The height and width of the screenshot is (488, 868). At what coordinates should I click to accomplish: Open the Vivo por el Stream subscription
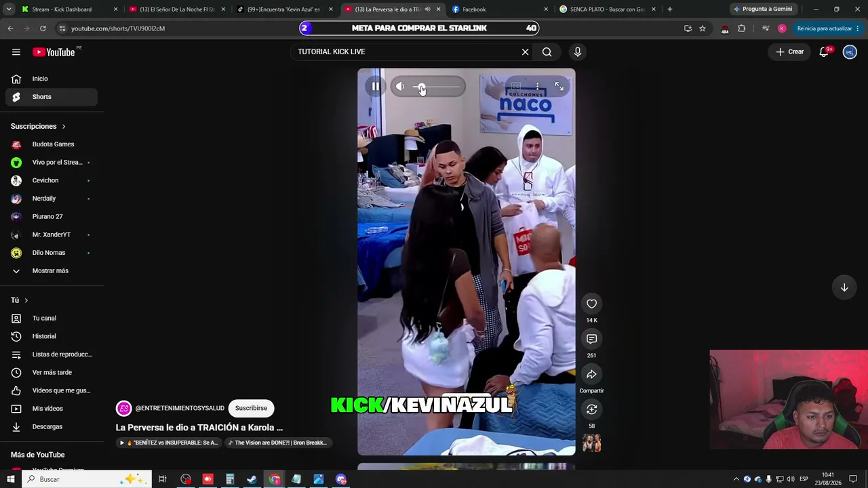[x=52, y=163]
